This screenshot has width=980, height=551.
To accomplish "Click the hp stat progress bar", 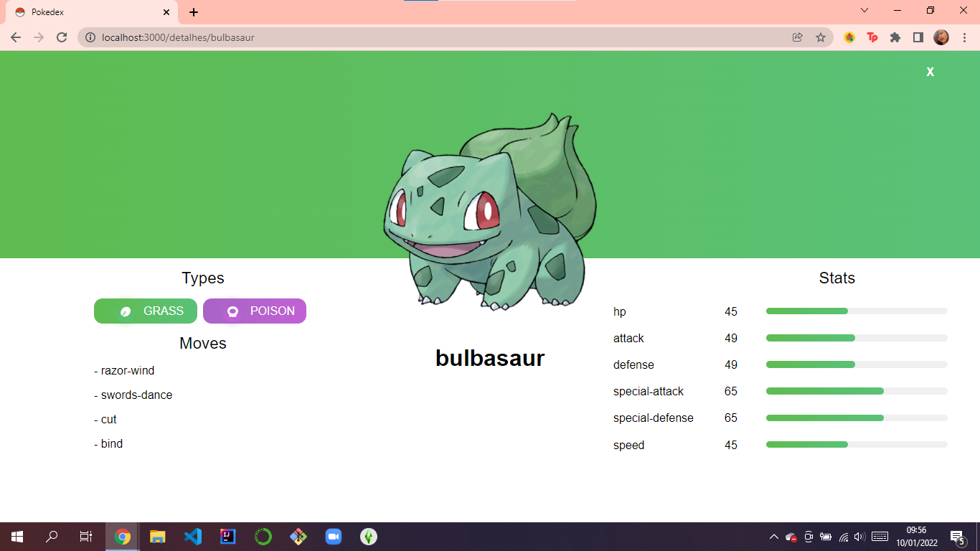I will 855,311.
